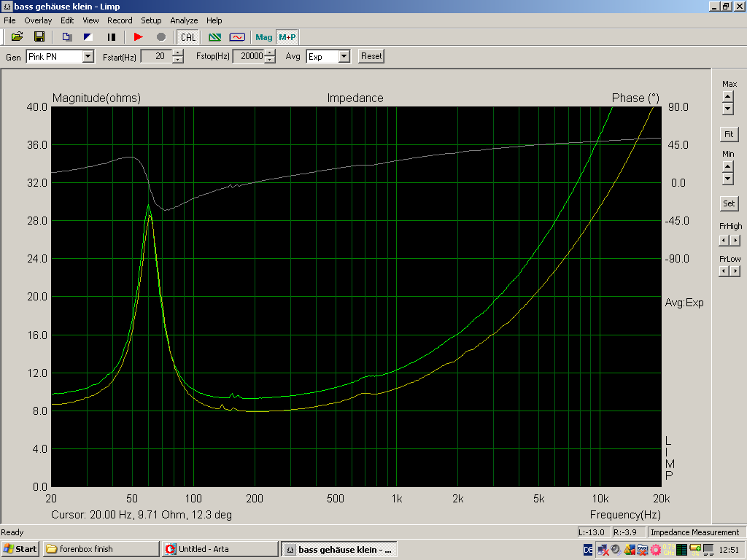Toggle the CAL calibration button
The width and height of the screenshot is (747, 560).
click(x=188, y=36)
